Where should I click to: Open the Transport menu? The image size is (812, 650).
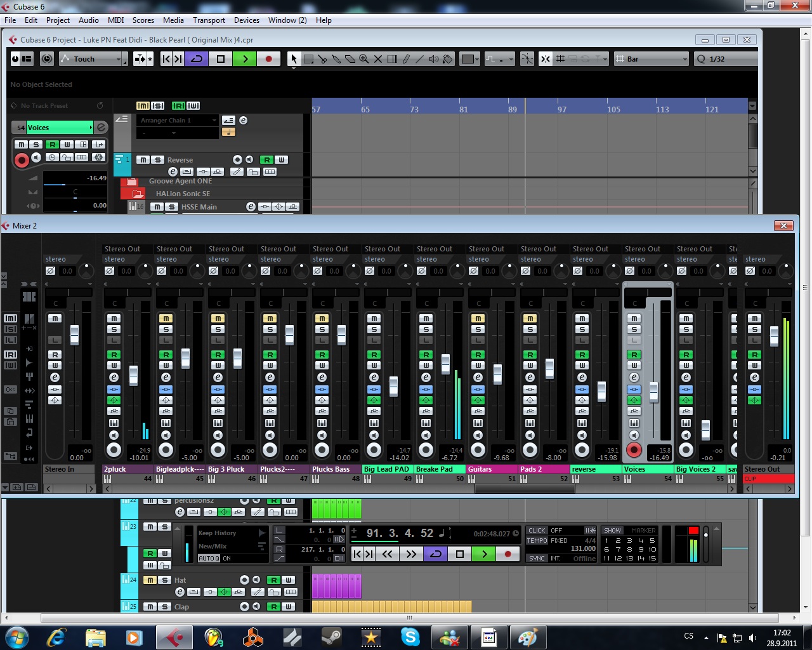coord(209,20)
